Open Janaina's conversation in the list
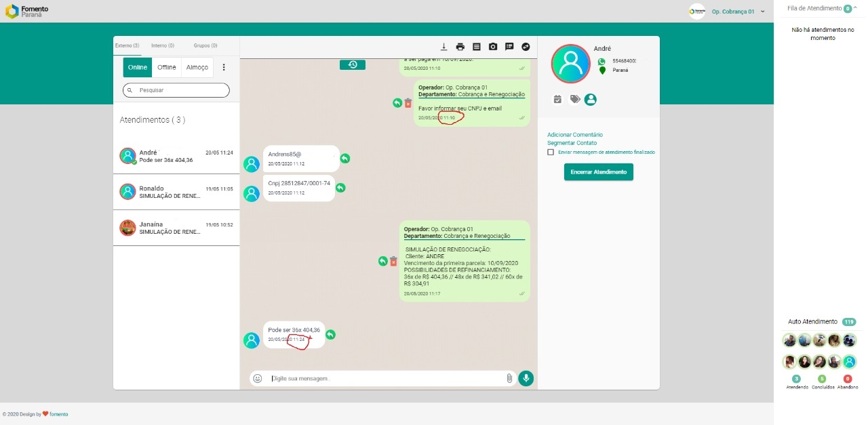The height and width of the screenshot is (425, 868). 176,228
